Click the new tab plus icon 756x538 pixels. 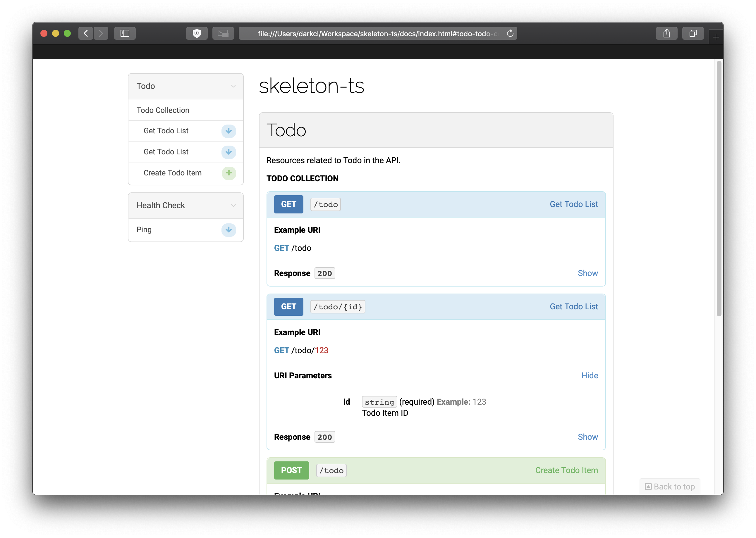(716, 37)
